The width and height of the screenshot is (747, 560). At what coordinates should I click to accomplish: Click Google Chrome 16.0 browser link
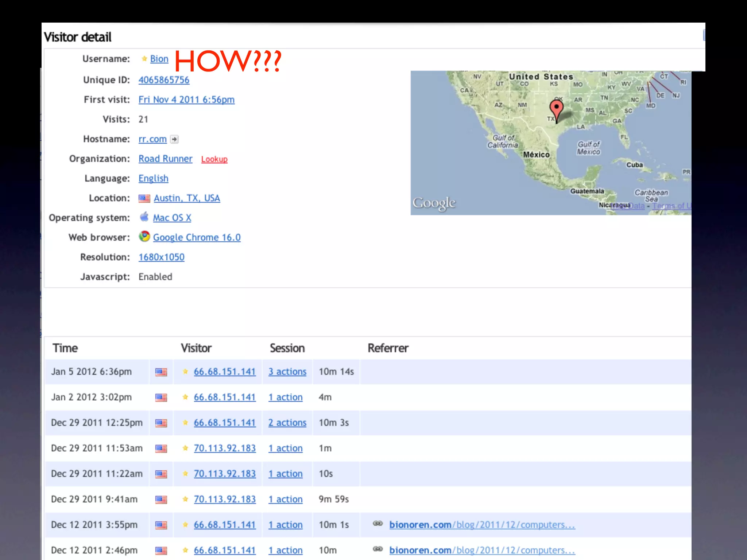pos(197,237)
